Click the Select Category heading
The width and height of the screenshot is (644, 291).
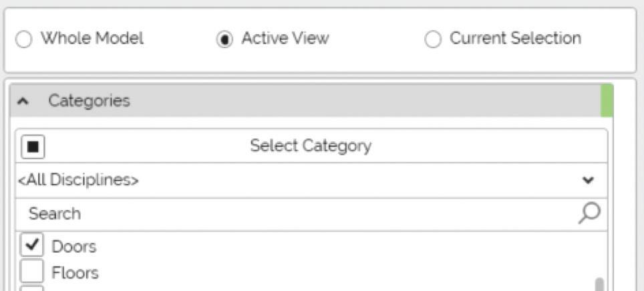(311, 146)
